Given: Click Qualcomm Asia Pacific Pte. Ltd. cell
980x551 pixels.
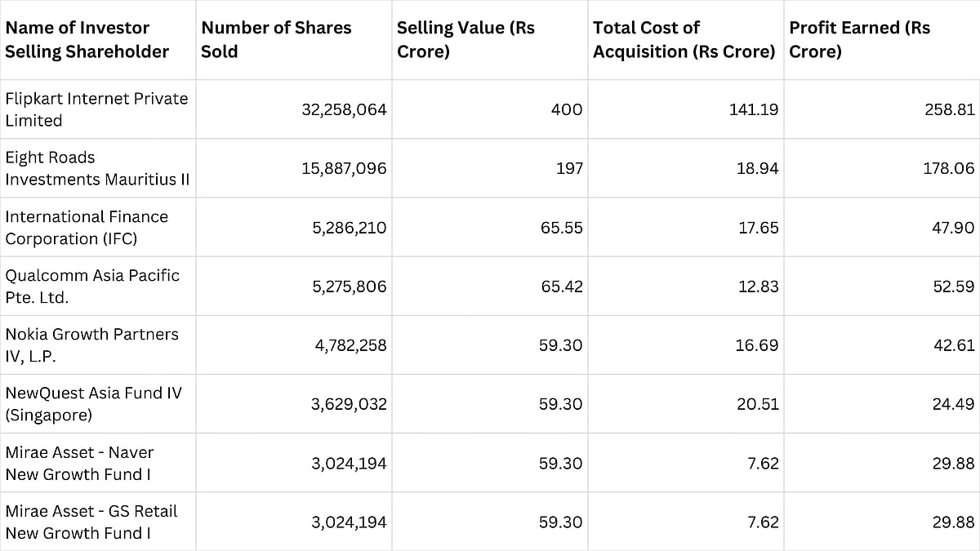Looking at the screenshot, I should (x=92, y=287).
